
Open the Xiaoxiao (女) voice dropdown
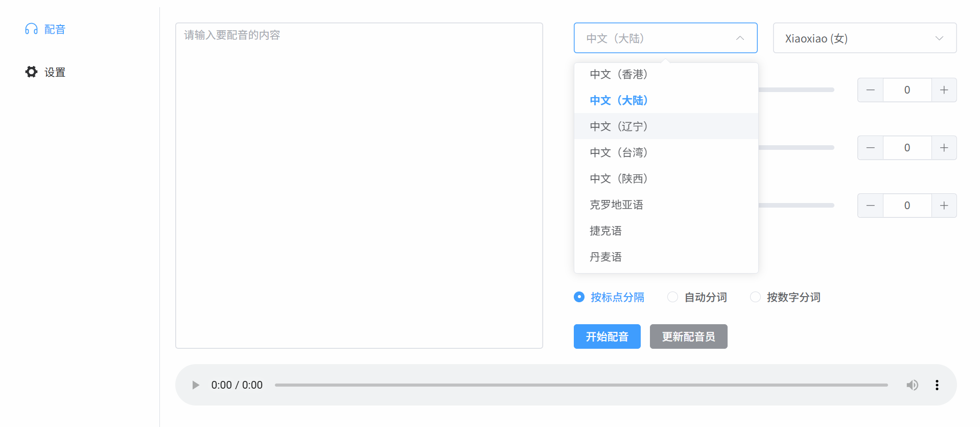pos(865,38)
